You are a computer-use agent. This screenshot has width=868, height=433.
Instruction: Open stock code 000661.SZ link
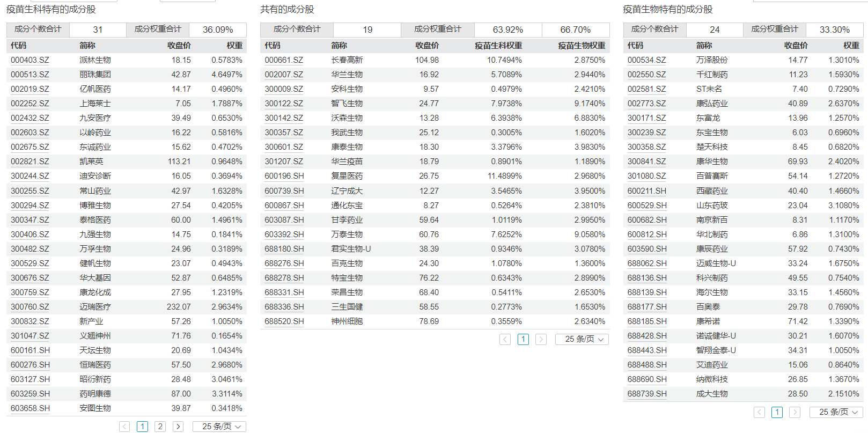[x=284, y=60]
